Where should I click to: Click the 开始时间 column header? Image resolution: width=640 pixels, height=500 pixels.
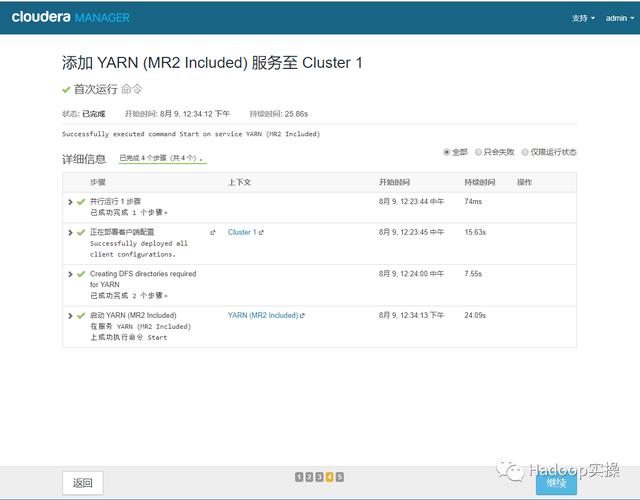tap(394, 182)
